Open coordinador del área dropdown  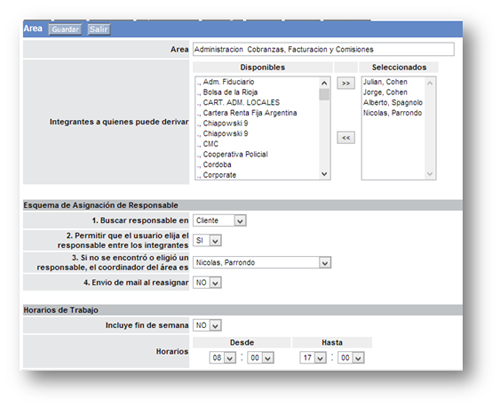coord(262,263)
